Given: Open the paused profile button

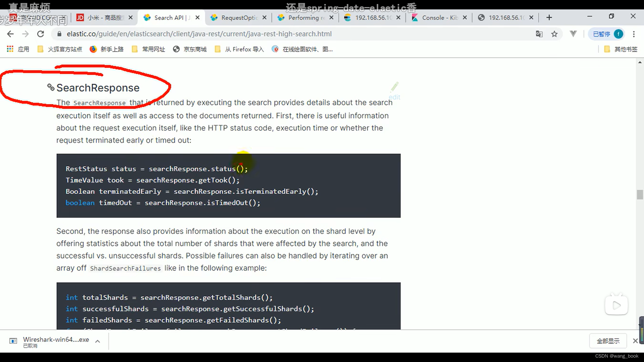Looking at the screenshot, I should click(607, 34).
